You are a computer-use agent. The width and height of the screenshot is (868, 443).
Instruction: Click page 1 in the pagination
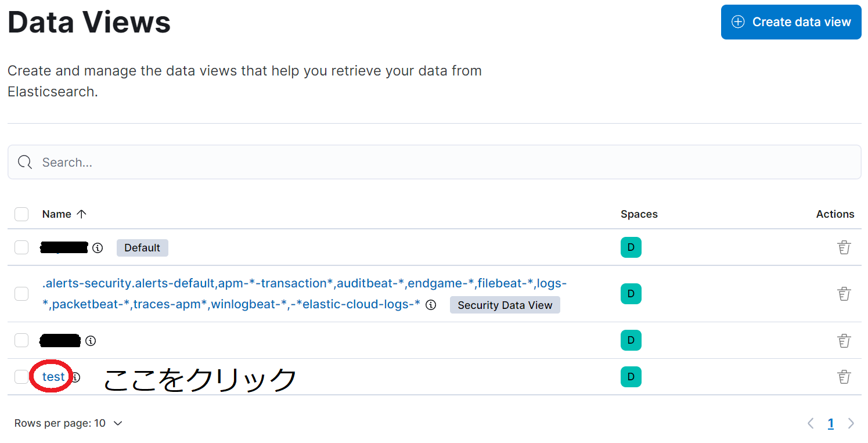[830, 423]
